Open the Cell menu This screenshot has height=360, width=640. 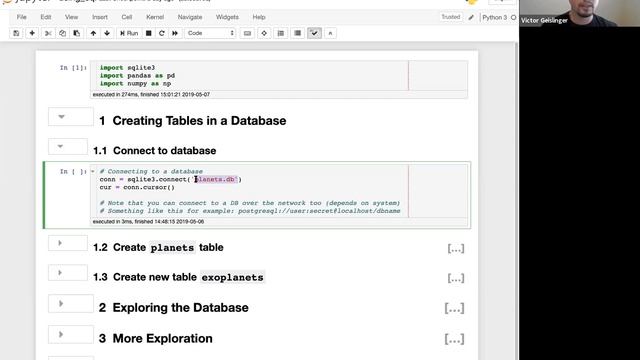[x=127, y=17]
